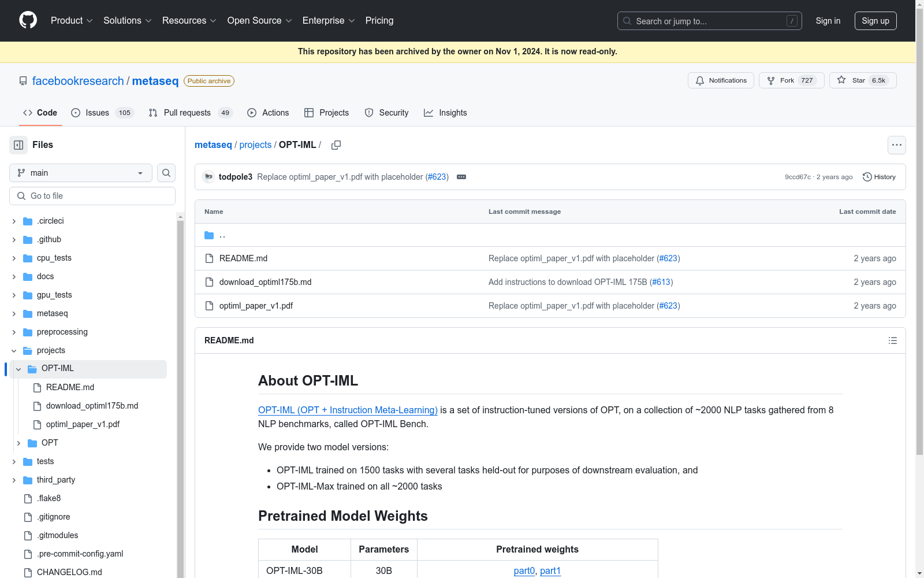Expand the cpu_tests folder chevron
924x578 pixels.
[x=14, y=258]
